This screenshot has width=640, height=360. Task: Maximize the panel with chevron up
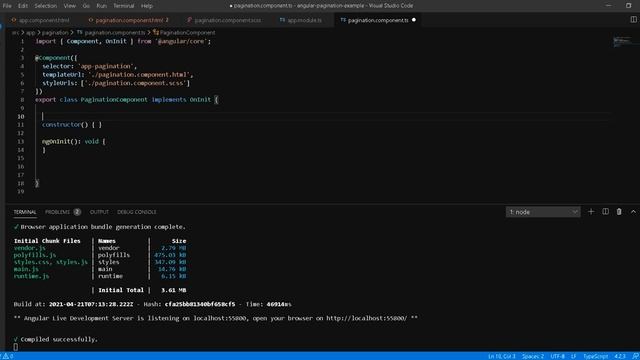pos(633,211)
